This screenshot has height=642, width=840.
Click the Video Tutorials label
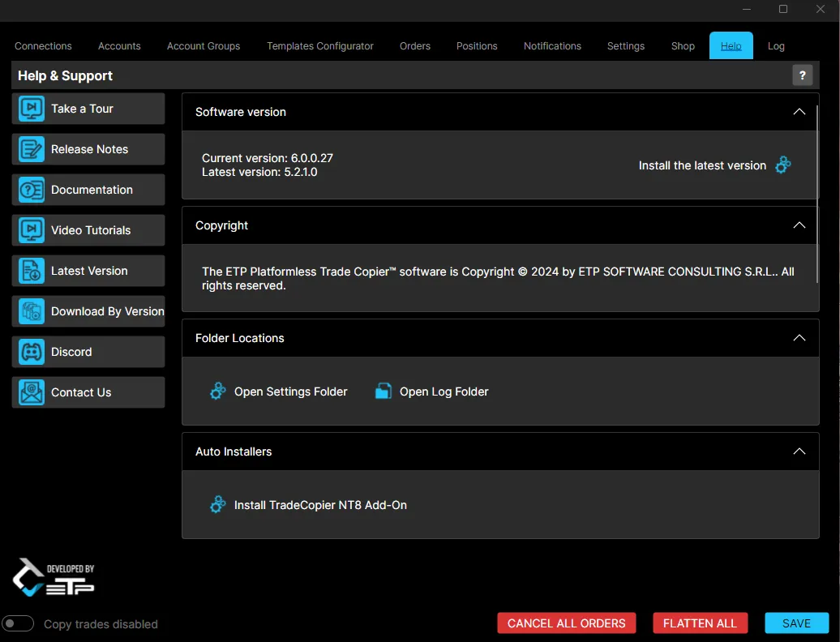(x=91, y=230)
